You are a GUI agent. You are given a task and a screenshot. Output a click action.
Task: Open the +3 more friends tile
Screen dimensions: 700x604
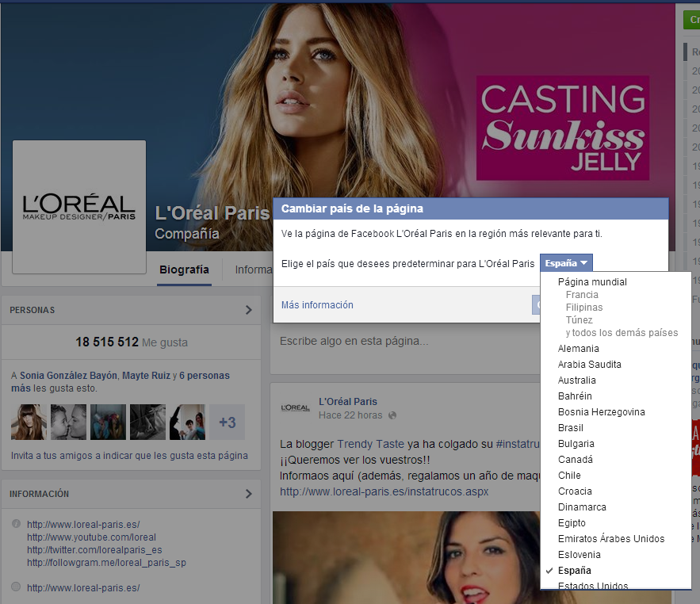227,422
